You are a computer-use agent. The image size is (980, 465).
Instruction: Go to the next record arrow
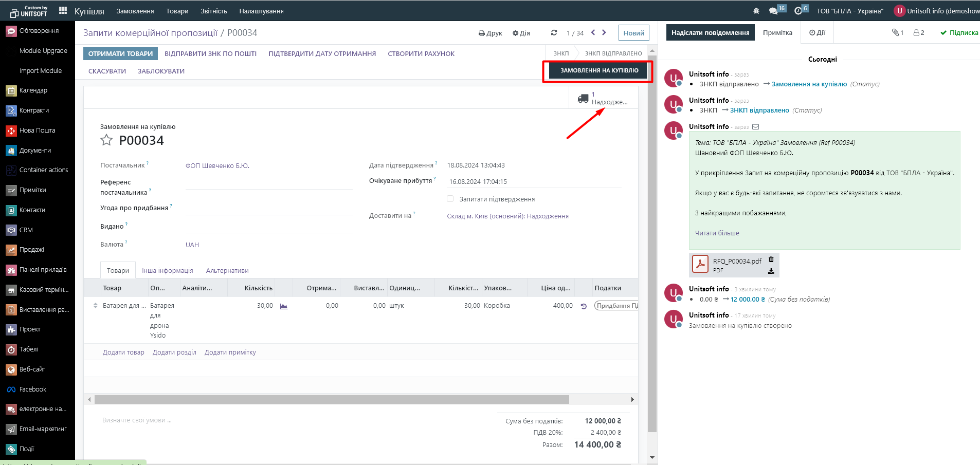coord(604,32)
